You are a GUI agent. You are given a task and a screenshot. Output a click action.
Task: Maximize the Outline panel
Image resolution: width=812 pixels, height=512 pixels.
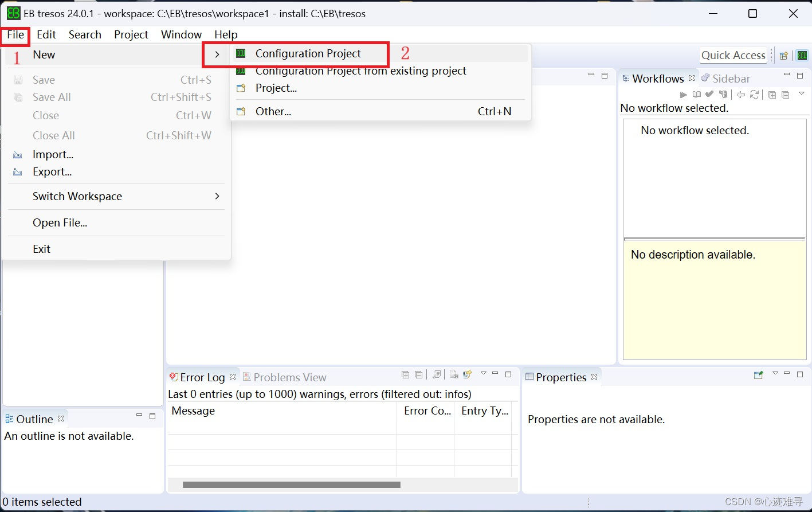tap(152, 416)
